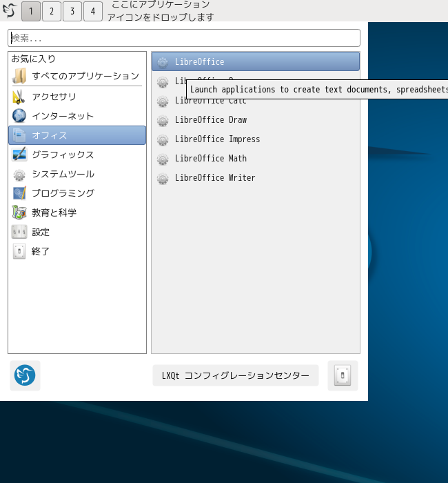Screen dimensions: 448x483
Task: Click gear icon beside LibreOffice Writer
Action: click(x=163, y=178)
